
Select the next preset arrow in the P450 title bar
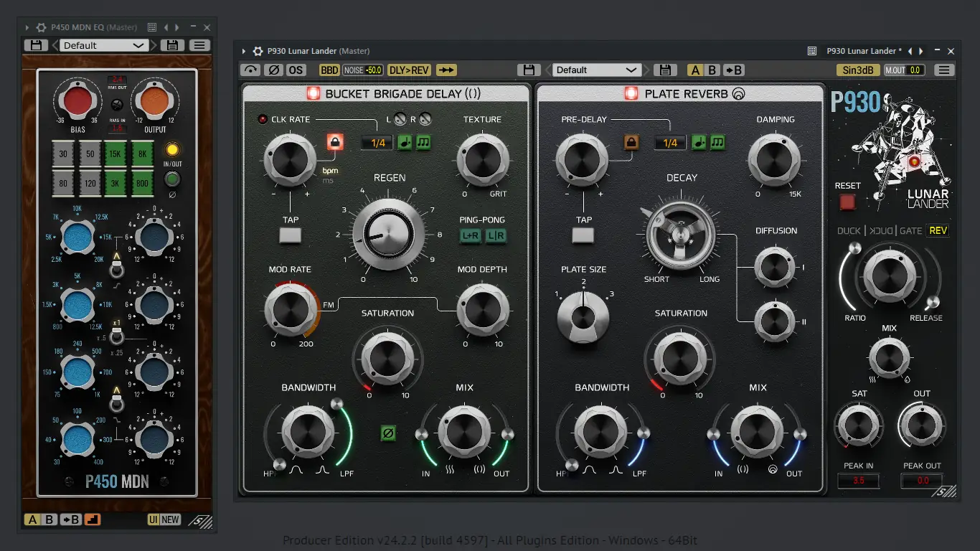176,27
